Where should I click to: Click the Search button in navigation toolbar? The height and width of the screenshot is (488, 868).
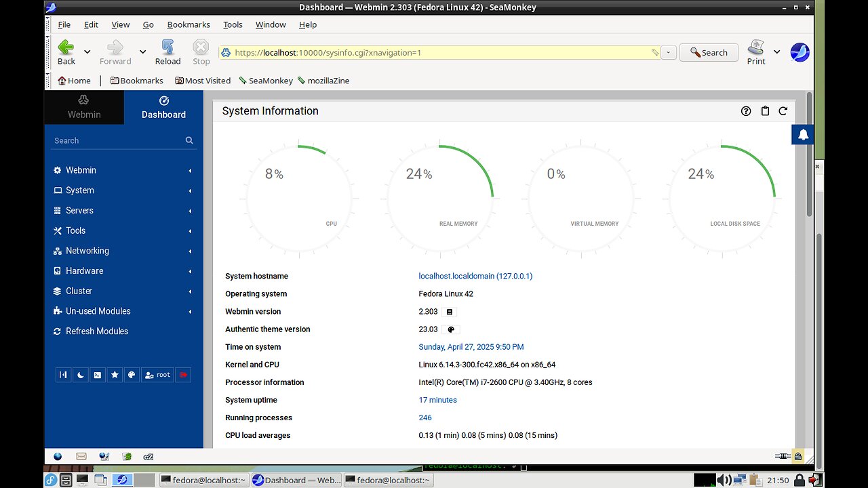(709, 52)
